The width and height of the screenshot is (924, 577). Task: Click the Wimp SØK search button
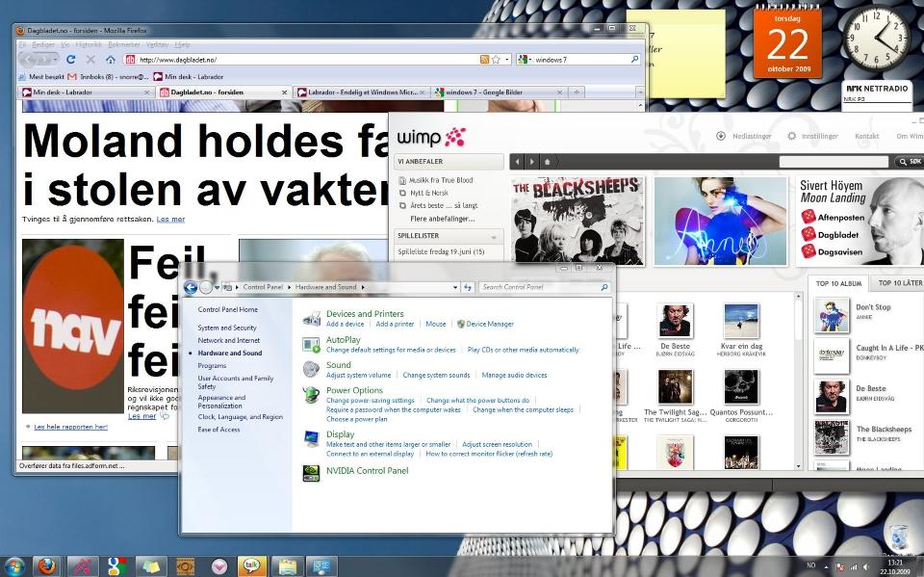[908, 162]
